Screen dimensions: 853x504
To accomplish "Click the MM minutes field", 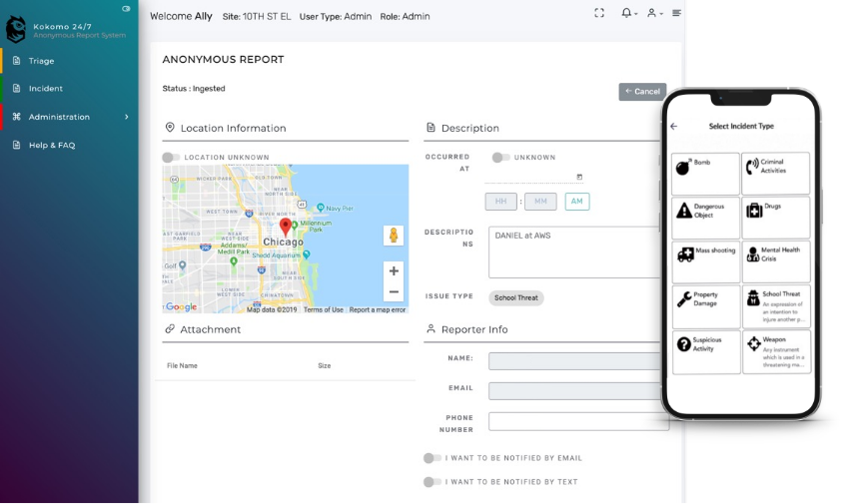I will click(540, 202).
